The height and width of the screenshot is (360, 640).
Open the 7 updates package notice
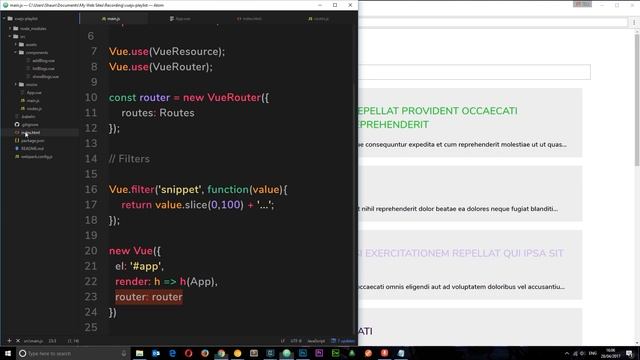pos(343,341)
